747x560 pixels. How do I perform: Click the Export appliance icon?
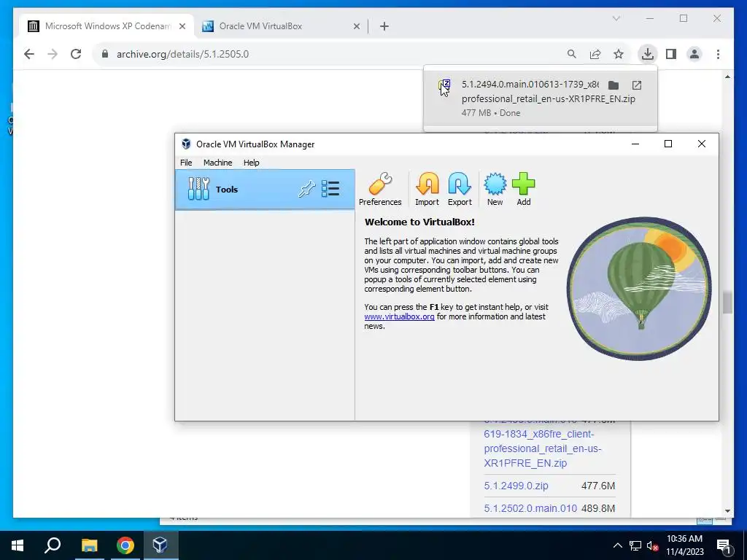click(460, 189)
